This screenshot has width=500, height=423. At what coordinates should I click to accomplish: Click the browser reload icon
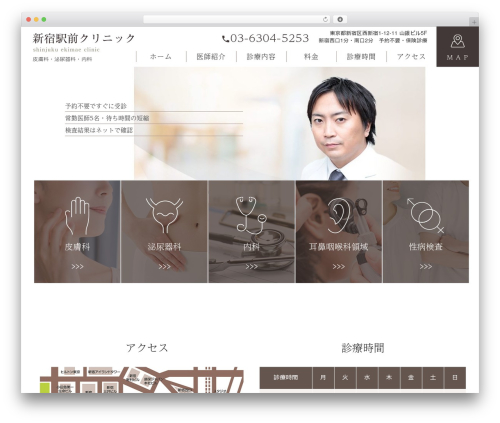(325, 20)
